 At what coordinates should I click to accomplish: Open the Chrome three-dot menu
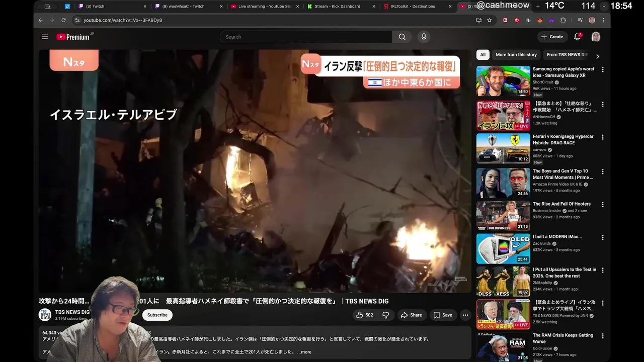coord(603,20)
